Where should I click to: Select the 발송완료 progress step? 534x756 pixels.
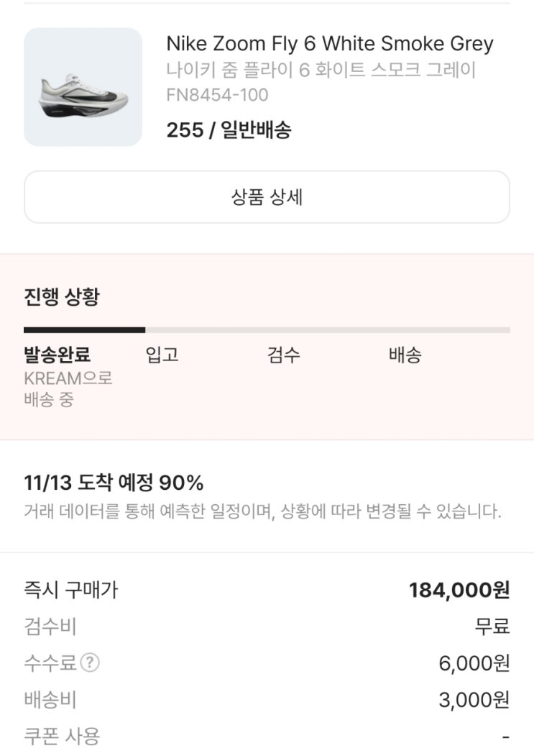pyautogui.click(x=57, y=355)
